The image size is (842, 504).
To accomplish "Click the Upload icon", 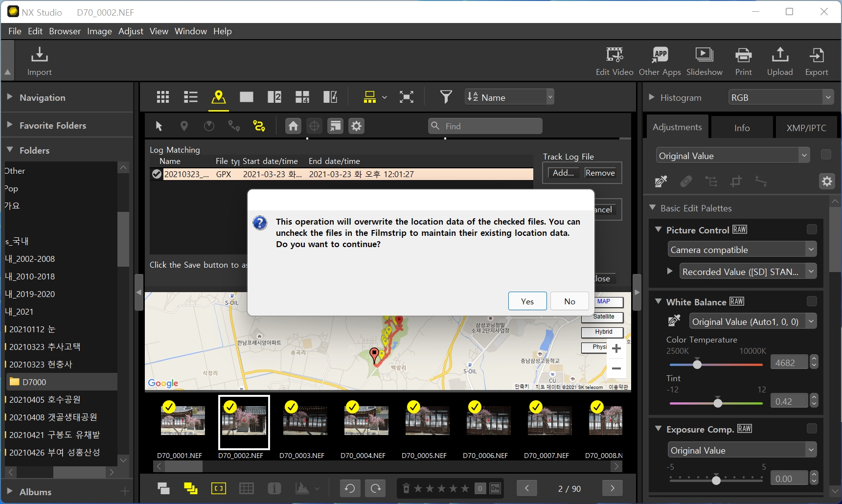I will [780, 55].
